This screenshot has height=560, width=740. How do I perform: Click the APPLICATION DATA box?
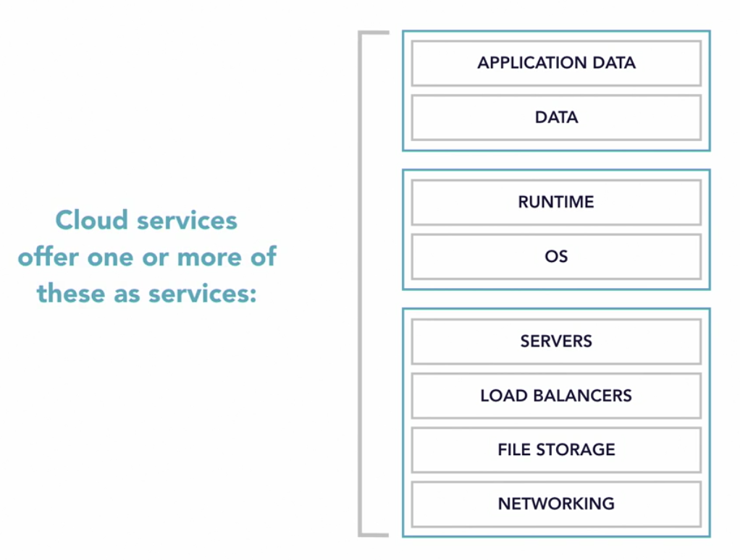pos(556,63)
